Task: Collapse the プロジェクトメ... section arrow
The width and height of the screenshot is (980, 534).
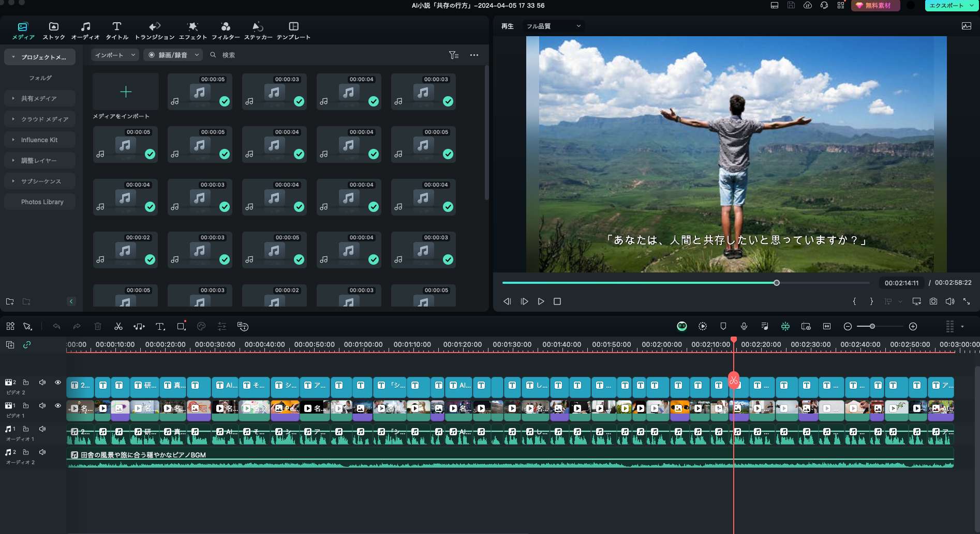Action: tap(13, 57)
